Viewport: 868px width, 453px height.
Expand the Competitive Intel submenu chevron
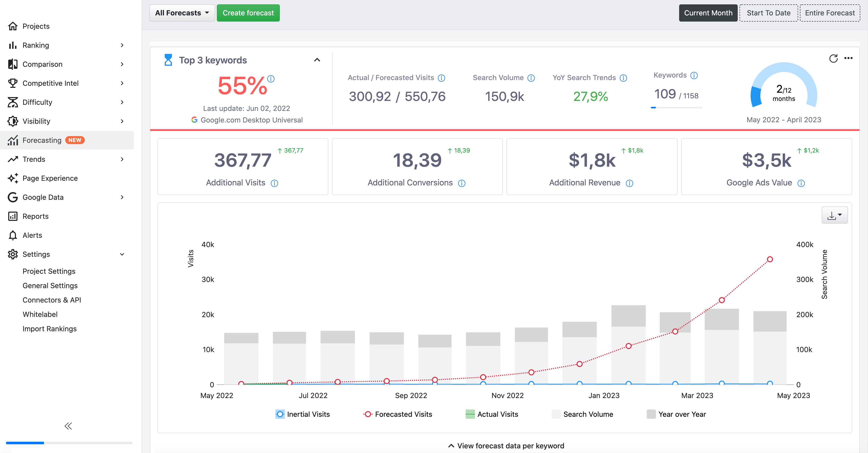[122, 83]
